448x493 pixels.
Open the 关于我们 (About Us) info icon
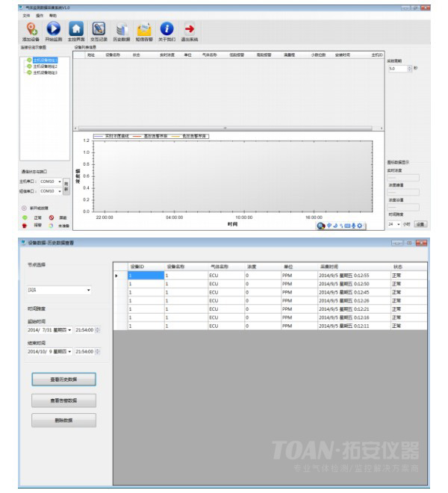[167, 29]
